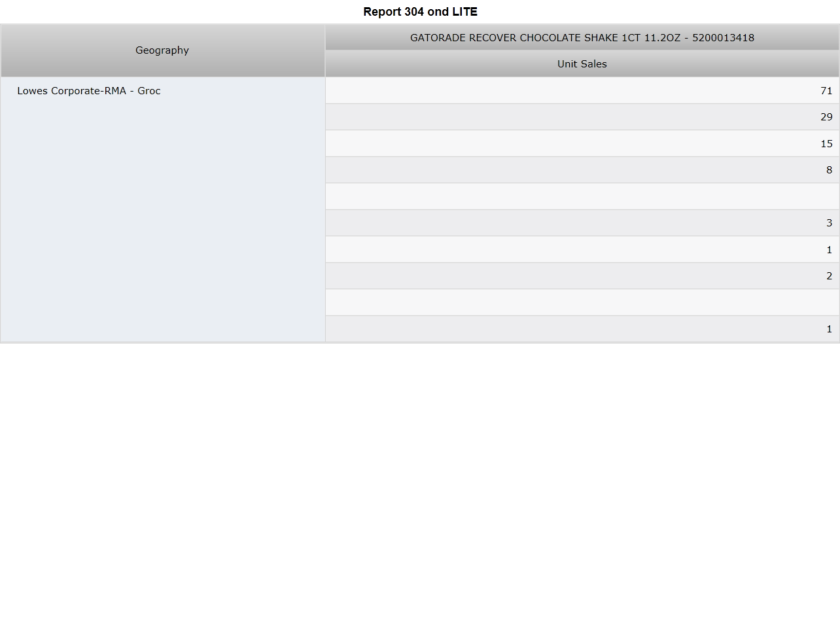The width and height of the screenshot is (840, 619).
Task: Click the Lowes Corporate-RMA - Groc row label
Action: point(89,91)
